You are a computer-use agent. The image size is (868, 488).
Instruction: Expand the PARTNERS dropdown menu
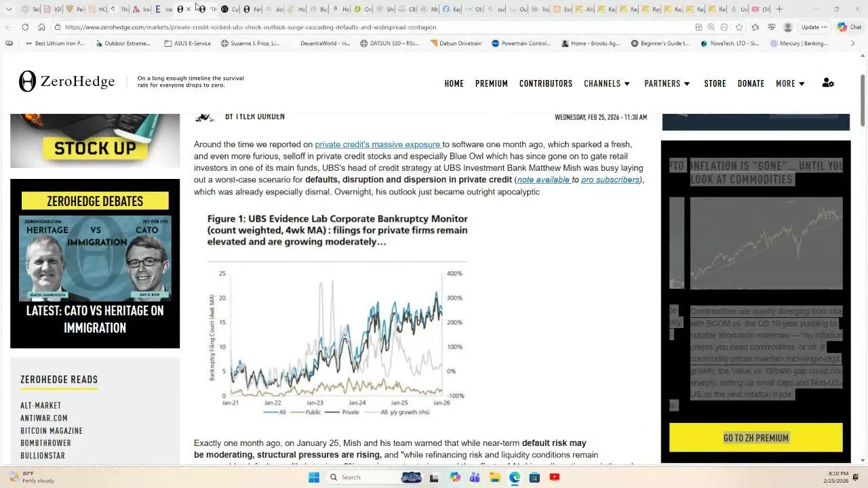(667, 83)
